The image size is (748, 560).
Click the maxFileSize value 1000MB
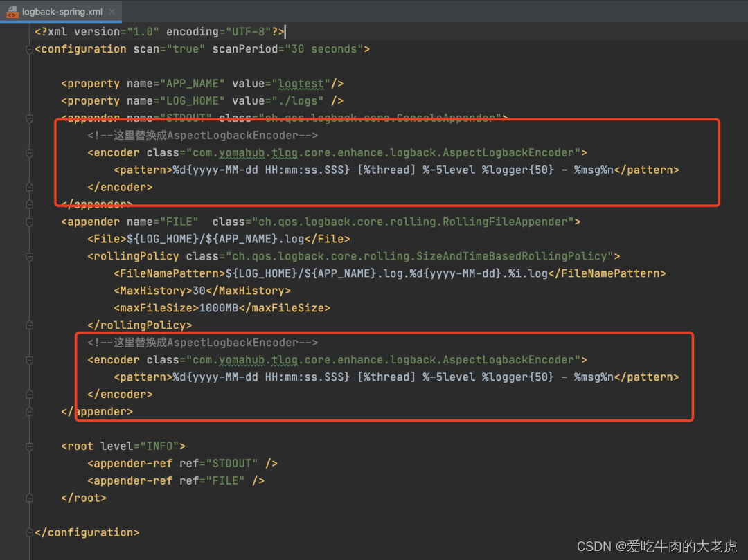pos(218,308)
